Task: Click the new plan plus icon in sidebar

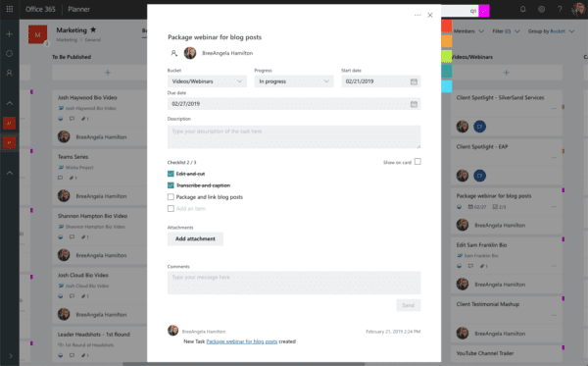Action: pyautogui.click(x=10, y=34)
